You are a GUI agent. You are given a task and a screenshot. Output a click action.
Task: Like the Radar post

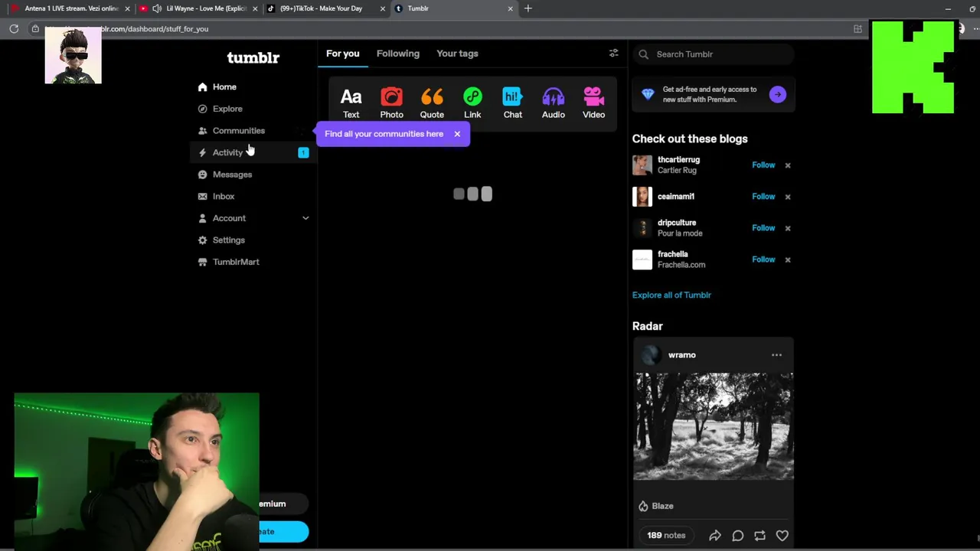click(x=782, y=536)
